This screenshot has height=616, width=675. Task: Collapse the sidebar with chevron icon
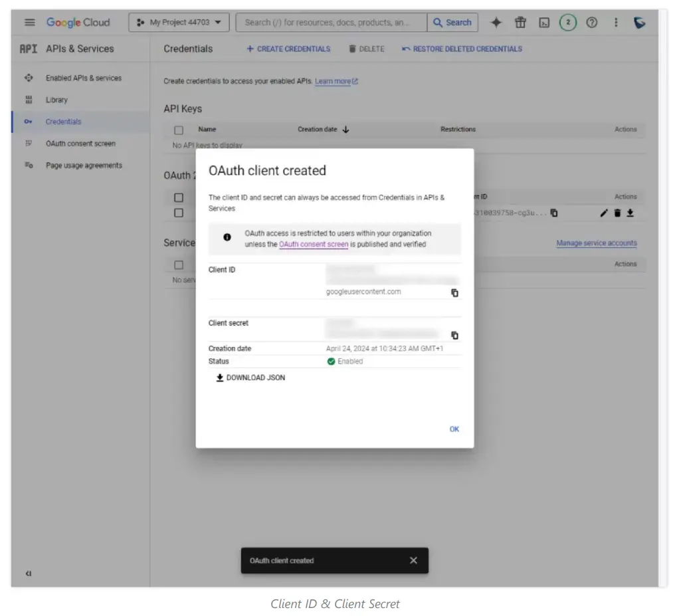(x=29, y=573)
